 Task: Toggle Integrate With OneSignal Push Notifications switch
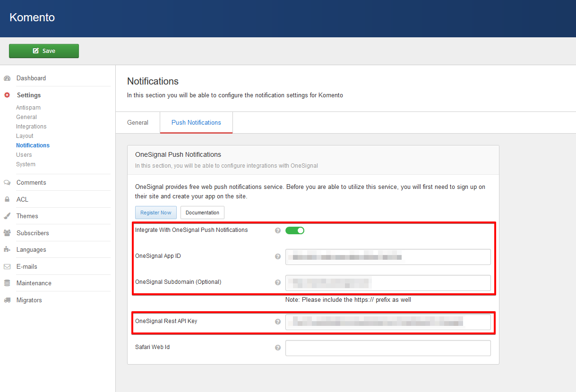coord(295,230)
